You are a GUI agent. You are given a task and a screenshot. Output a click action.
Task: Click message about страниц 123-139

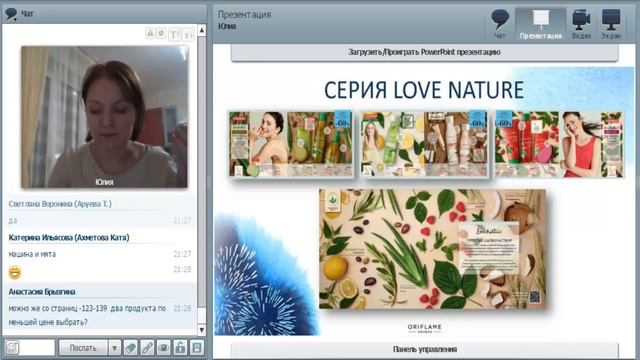pyautogui.click(x=87, y=315)
